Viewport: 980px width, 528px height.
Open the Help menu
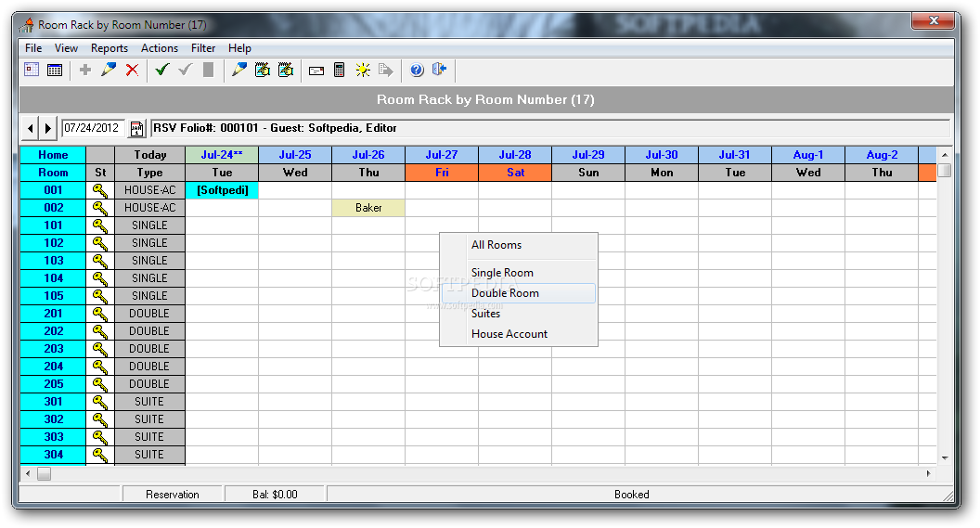pyautogui.click(x=239, y=48)
